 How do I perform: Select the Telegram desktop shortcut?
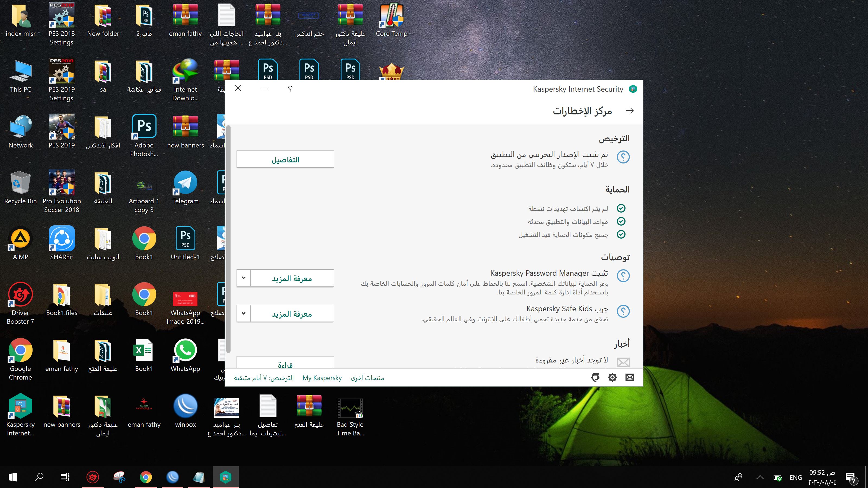click(185, 187)
